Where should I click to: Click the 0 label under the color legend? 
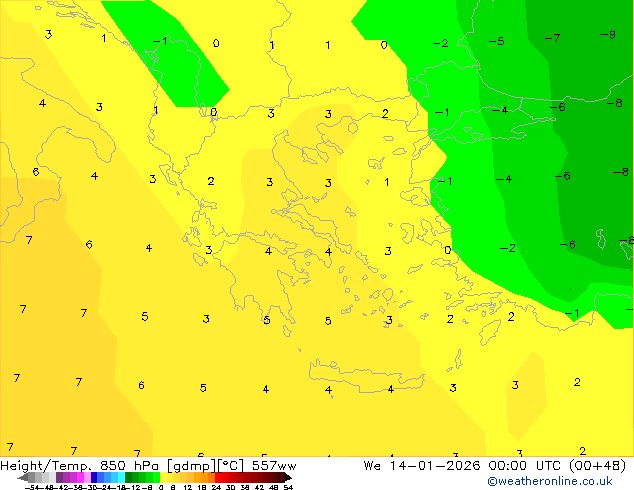coord(161,487)
